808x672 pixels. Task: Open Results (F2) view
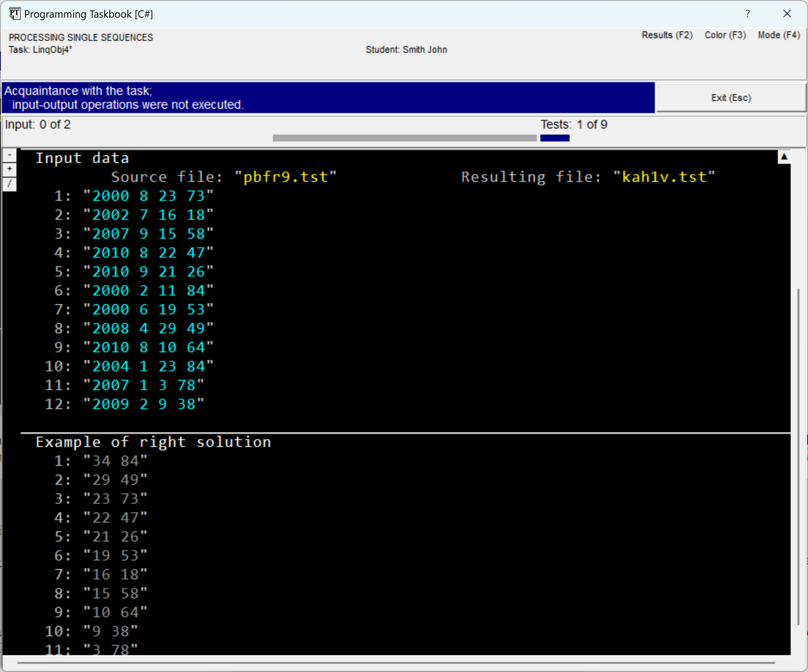(x=666, y=35)
